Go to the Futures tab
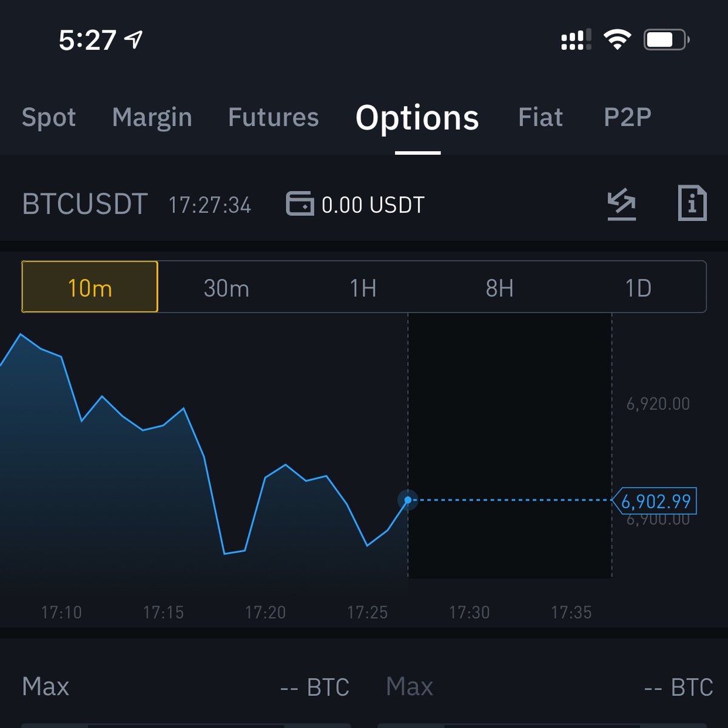The width and height of the screenshot is (728, 728). pyautogui.click(x=273, y=117)
